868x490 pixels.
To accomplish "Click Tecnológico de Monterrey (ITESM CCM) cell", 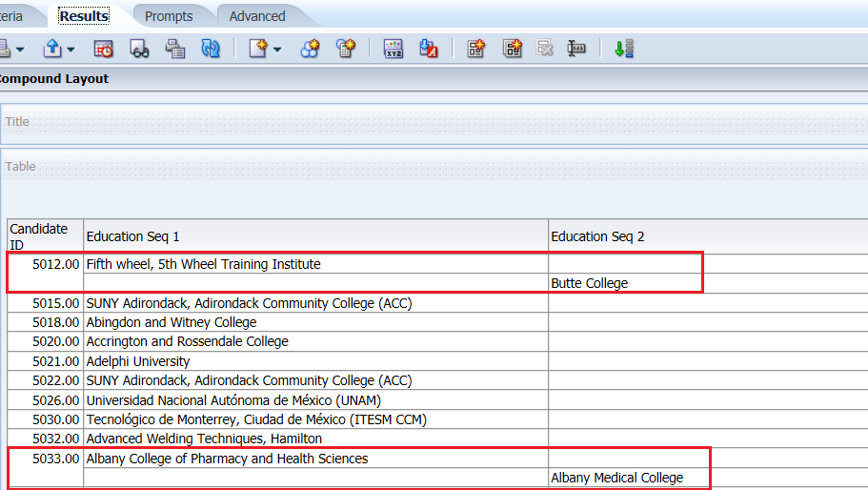I will 315,419.
